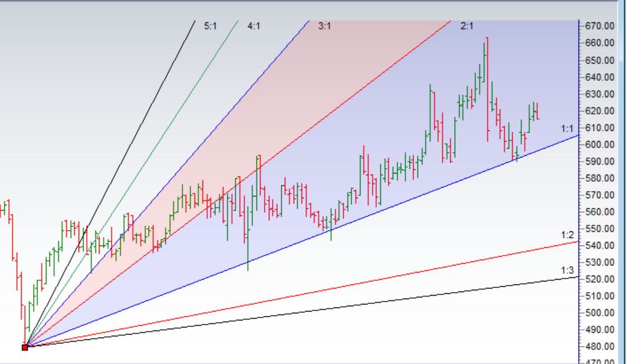Click the pink shaded zone between 3:1 and 2:1
Image resolution: width=627 pixels, height=364 pixels.
point(354,65)
